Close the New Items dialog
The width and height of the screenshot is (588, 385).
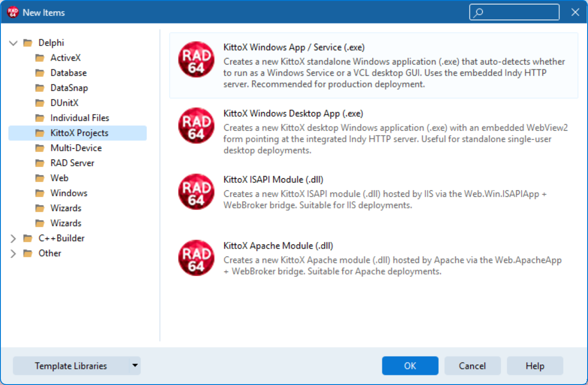tap(575, 12)
